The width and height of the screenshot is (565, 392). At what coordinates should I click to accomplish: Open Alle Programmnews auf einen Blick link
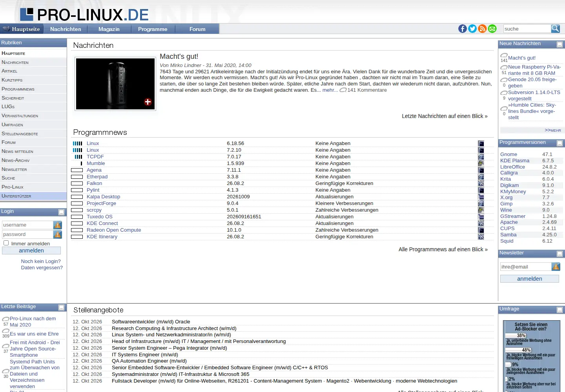(443, 249)
